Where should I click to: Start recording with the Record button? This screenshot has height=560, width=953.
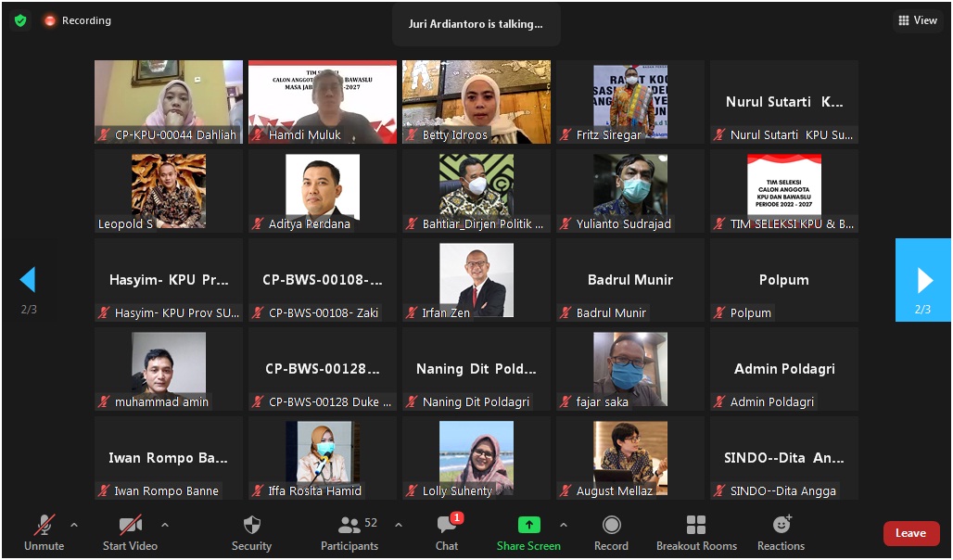[x=611, y=533]
